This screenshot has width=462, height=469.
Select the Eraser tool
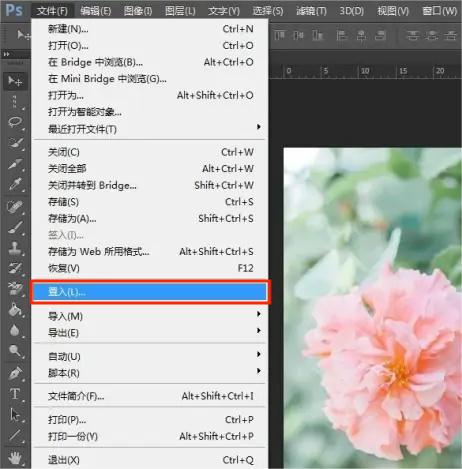[x=15, y=288]
